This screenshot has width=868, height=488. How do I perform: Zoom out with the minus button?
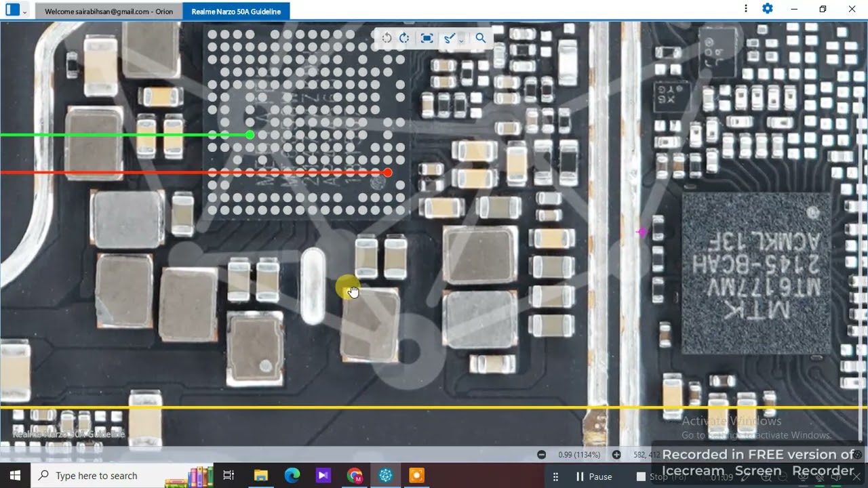pos(541,455)
